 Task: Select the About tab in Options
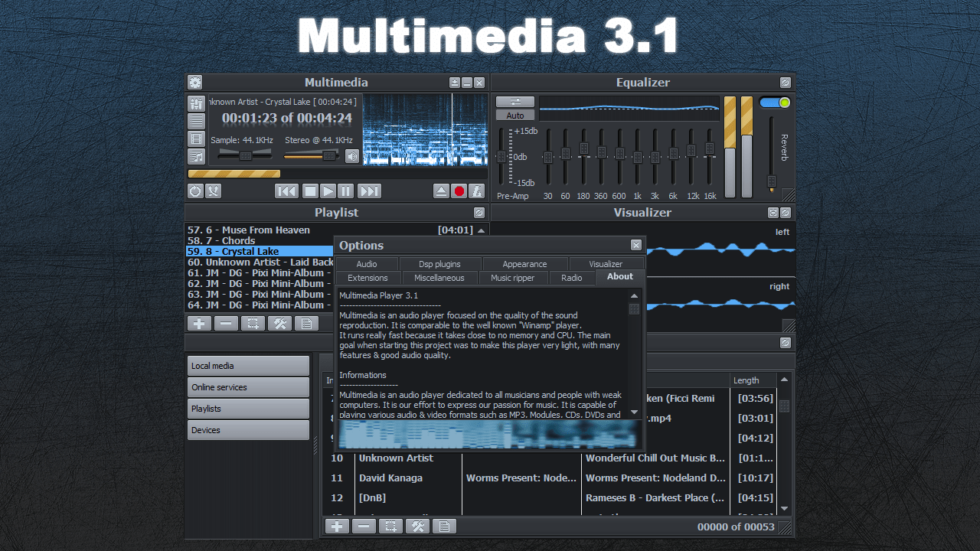coord(620,277)
